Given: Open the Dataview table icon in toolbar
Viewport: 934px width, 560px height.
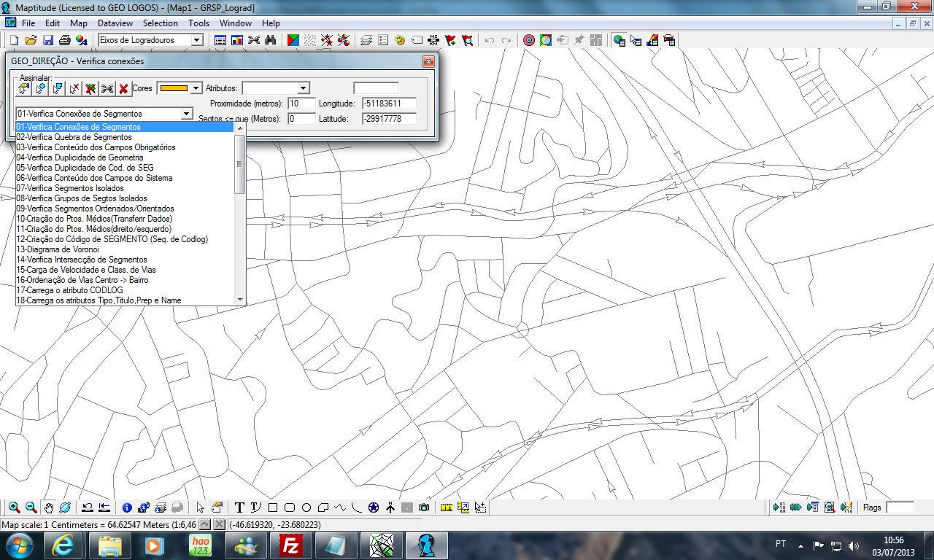Looking at the screenshot, I should [220, 40].
